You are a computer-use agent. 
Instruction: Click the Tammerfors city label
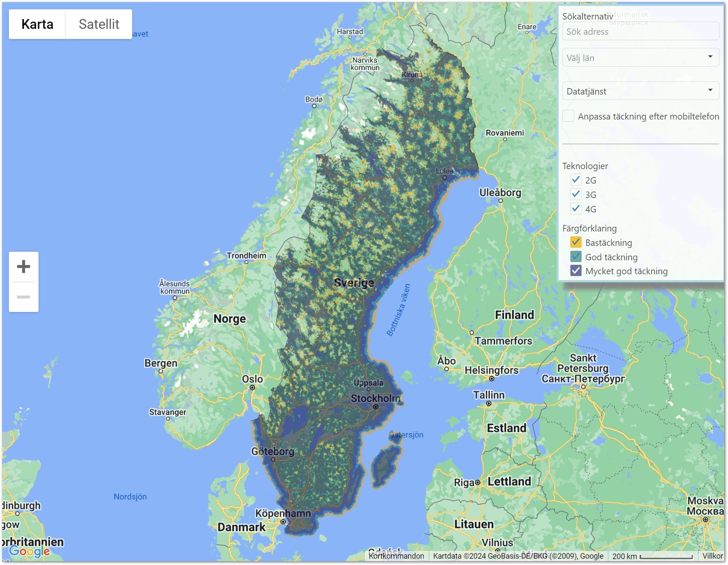pos(503,341)
